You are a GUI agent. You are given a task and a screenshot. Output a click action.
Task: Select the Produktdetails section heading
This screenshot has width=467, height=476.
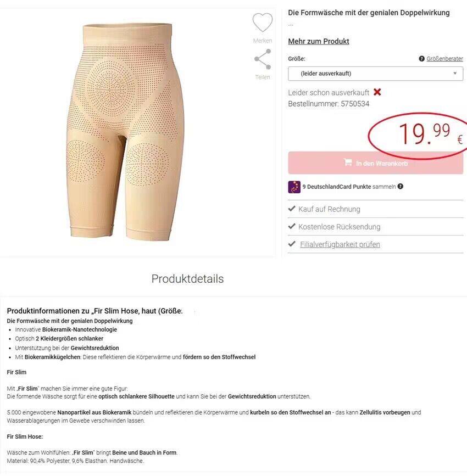(x=187, y=279)
